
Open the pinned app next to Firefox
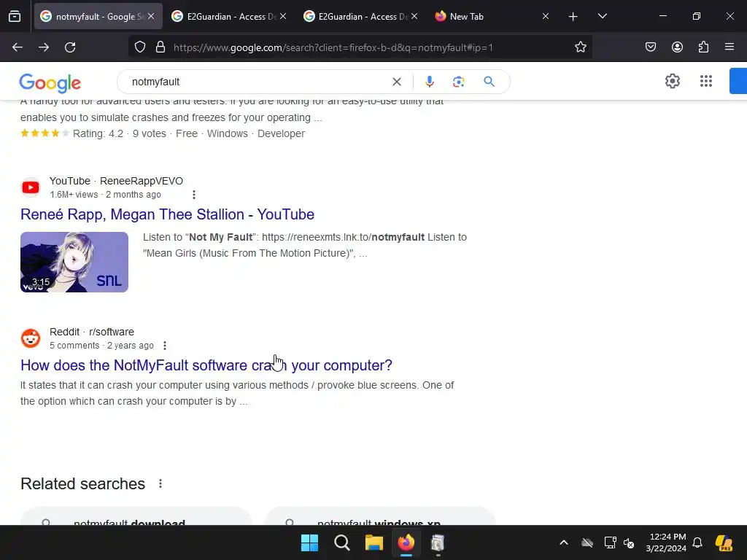tap(438, 542)
